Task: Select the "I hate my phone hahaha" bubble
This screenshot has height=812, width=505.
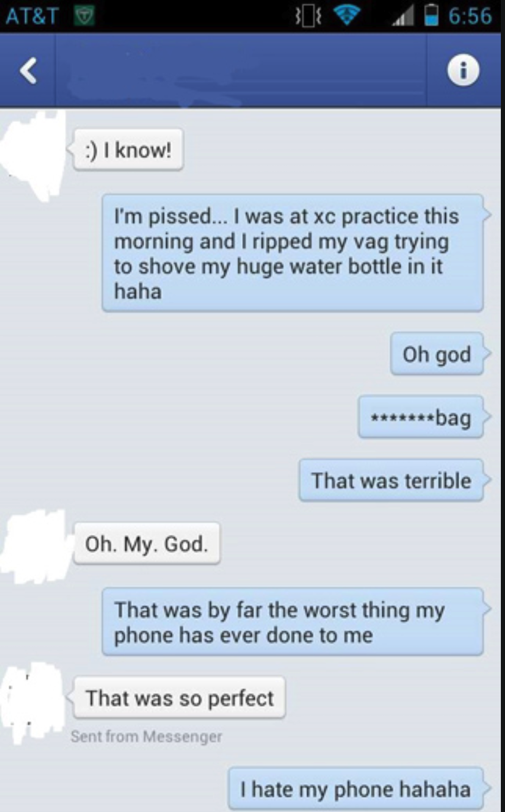Action: click(356, 789)
